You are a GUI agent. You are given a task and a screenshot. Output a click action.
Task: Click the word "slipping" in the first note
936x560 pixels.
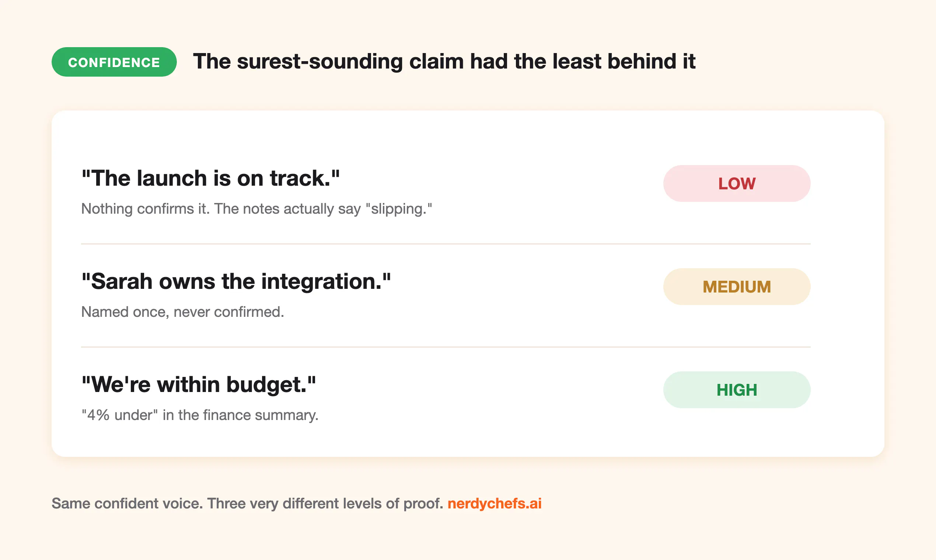399,209
